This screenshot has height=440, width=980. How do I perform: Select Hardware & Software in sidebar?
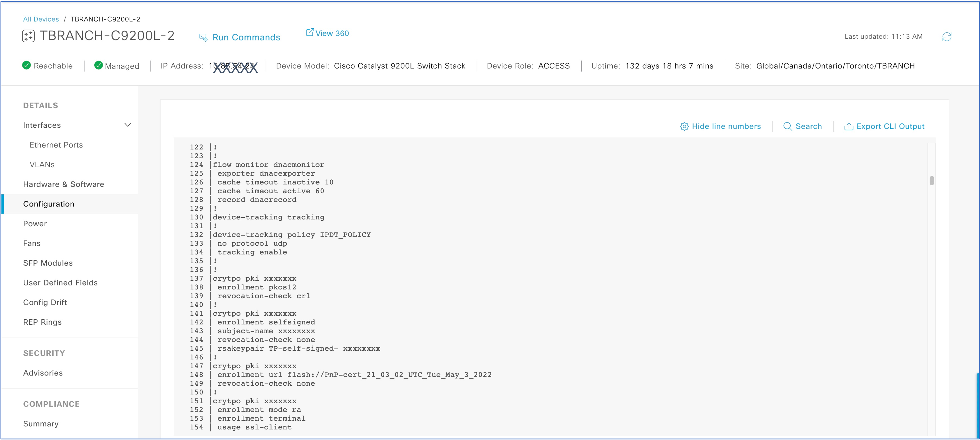click(x=64, y=184)
